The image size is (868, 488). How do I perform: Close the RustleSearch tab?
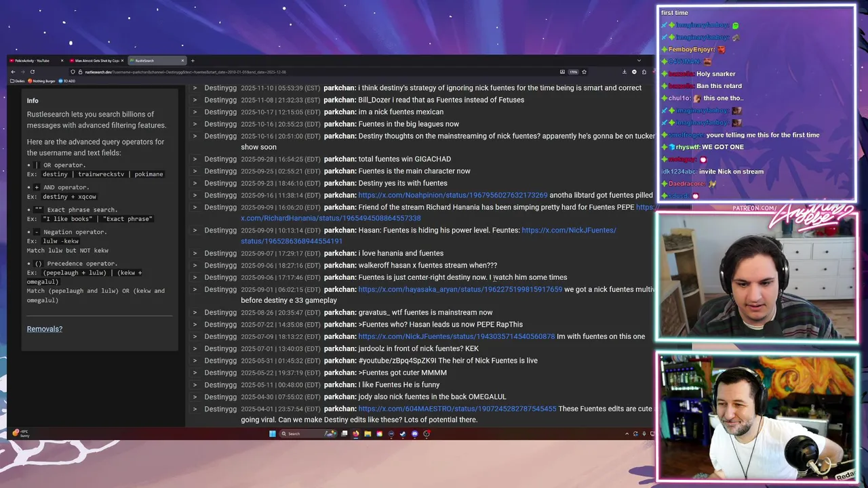pyautogui.click(x=182, y=61)
